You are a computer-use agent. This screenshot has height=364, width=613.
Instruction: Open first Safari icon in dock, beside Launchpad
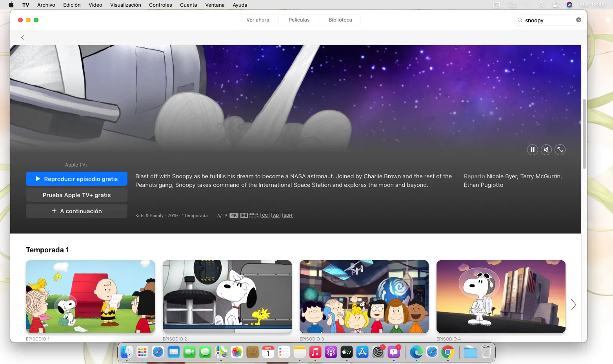[x=158, y=352]
